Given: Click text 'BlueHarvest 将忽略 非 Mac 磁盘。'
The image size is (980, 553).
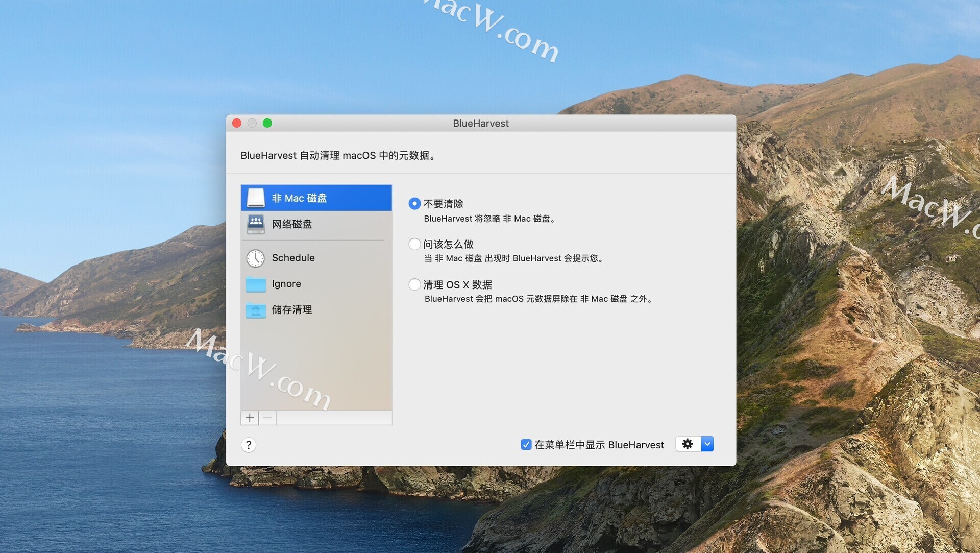Looking at the screenshot, I should pos(491,219).
